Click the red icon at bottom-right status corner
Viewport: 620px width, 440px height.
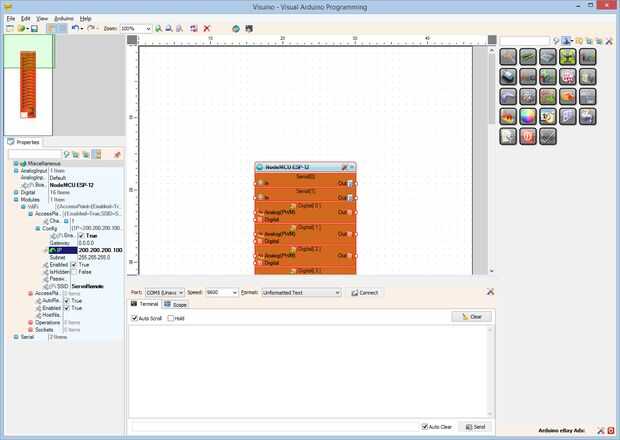click(x=611, y=430)
